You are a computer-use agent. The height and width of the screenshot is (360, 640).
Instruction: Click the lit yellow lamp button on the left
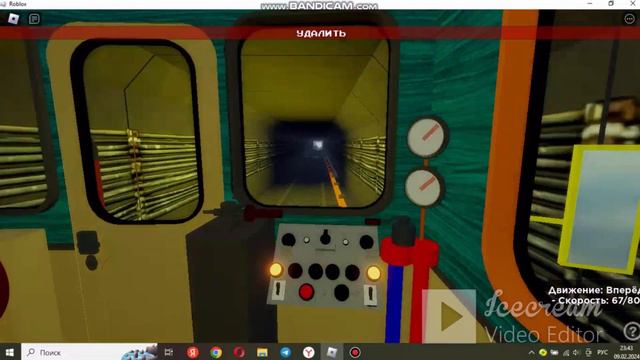click(x=276, y=270)
